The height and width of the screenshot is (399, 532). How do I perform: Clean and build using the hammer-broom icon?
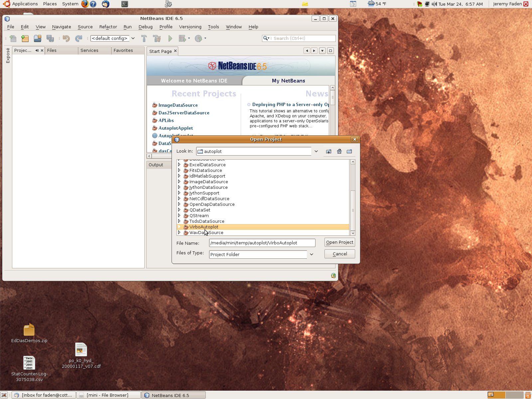157,39
